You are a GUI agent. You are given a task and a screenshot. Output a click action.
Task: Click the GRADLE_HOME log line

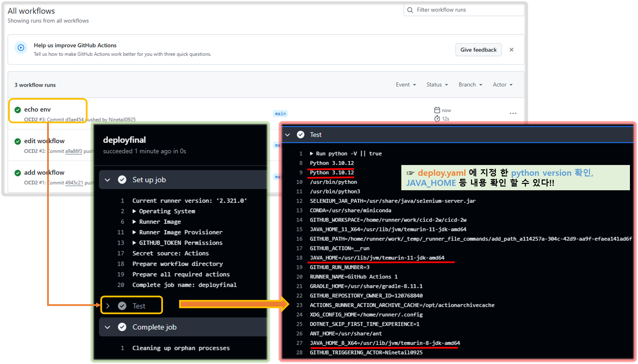tap(366, 286)
